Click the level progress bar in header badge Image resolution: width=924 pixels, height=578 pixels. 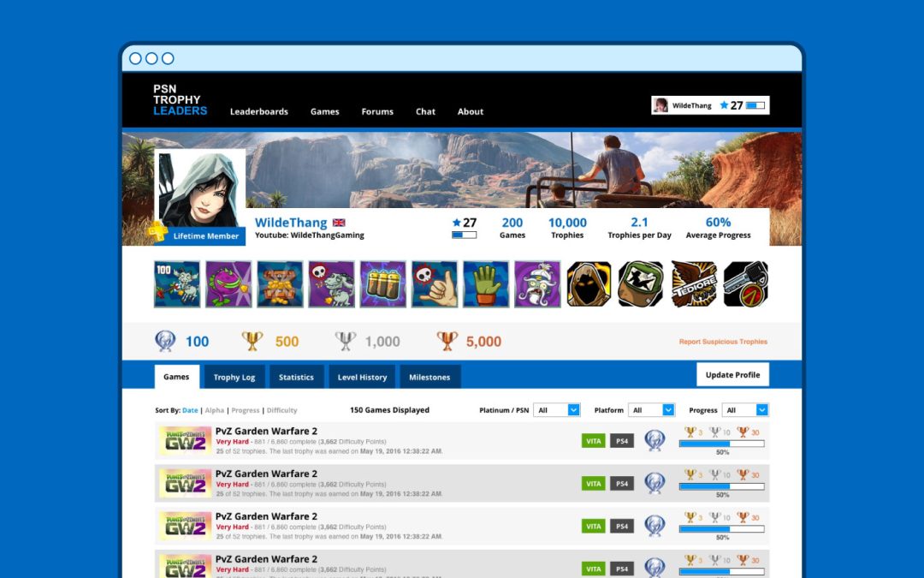(755, 105)
